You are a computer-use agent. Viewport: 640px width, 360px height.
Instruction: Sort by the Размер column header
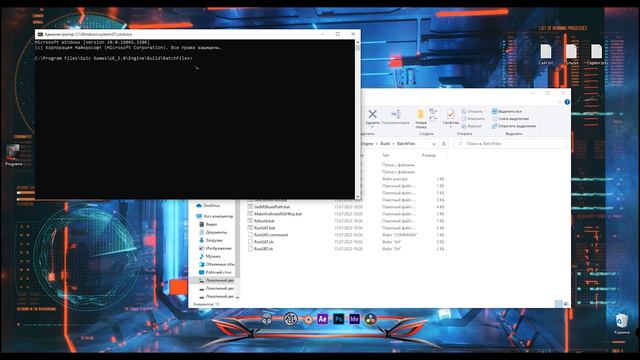429,155
